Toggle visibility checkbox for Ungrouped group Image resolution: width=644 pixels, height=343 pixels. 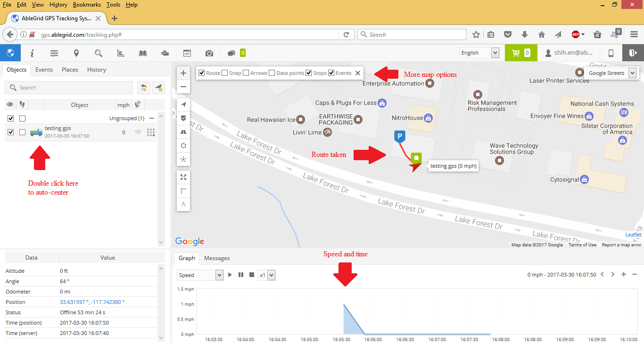11,118
